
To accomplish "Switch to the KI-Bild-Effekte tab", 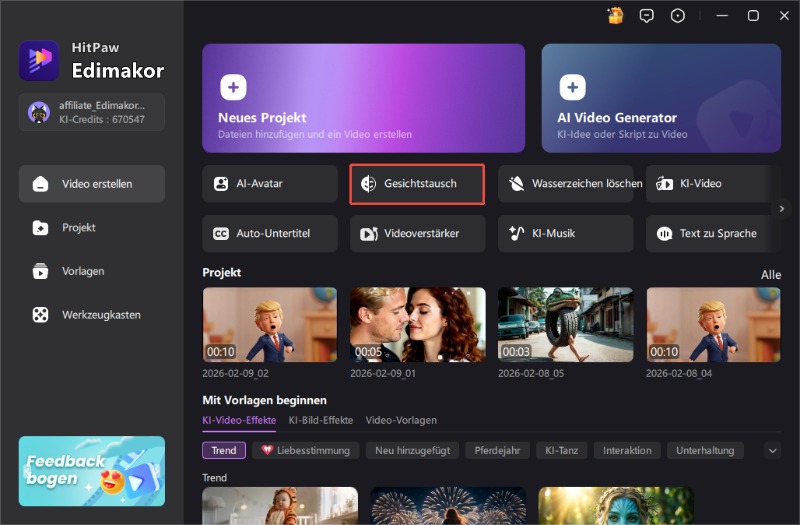I will coord(320,420).
